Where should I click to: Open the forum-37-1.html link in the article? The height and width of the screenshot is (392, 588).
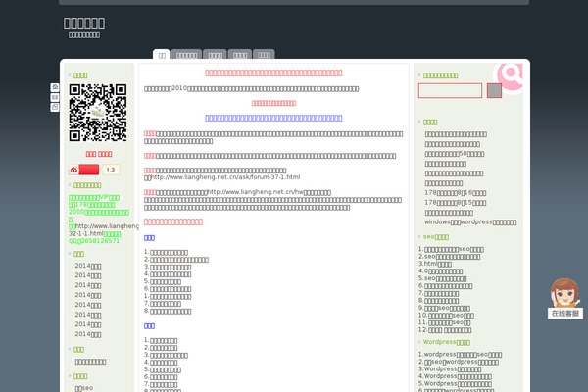coord(225,177)
